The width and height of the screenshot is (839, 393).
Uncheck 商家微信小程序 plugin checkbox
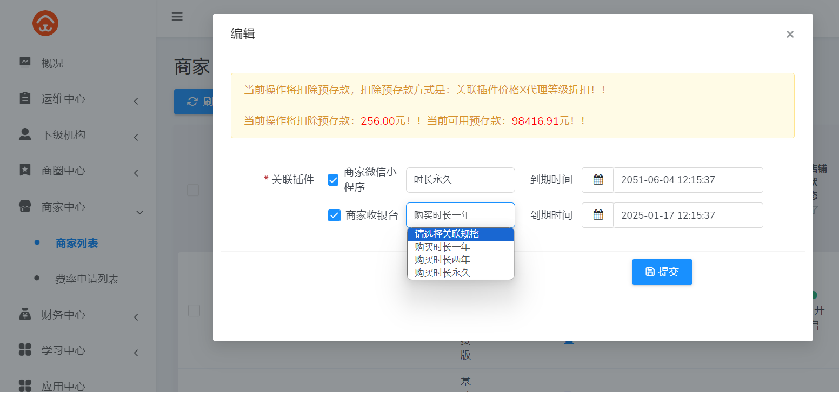[x=333, y=180]
